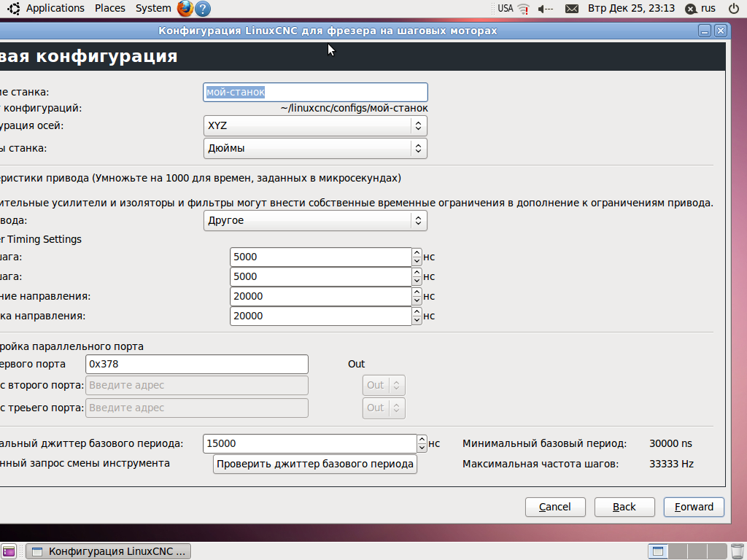This screenshot has width=747, height=560.
Task: Click the Минимальный базовый период label
Action: pyautogui.click(x=544, y=443)
